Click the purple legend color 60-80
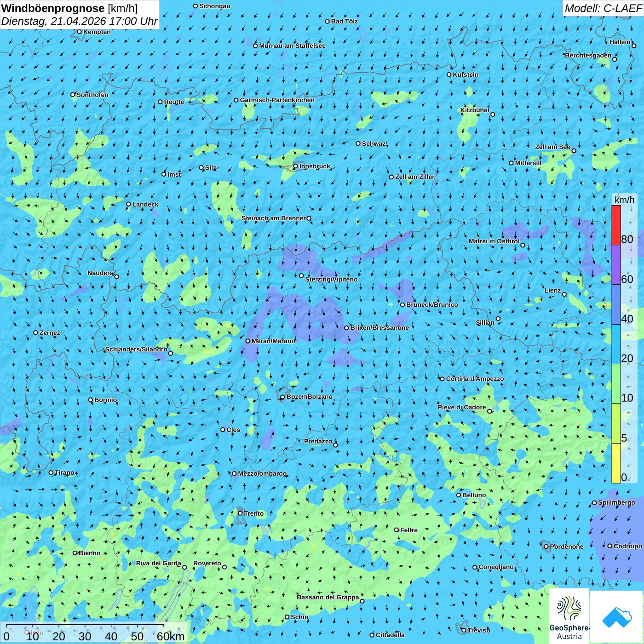This screenshot has width=644, height=644. (616, 265)
